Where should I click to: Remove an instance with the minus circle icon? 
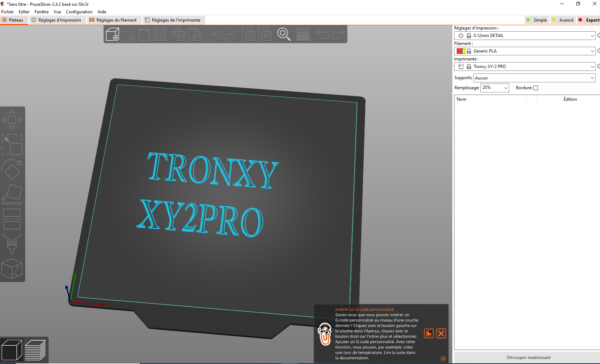click(x=230, y=34)
